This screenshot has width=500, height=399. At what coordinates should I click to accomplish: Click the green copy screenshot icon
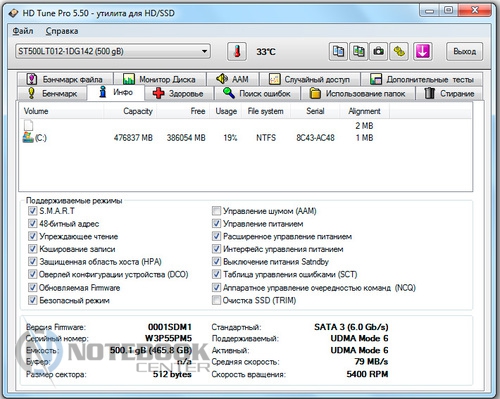[x=358, y=51]
